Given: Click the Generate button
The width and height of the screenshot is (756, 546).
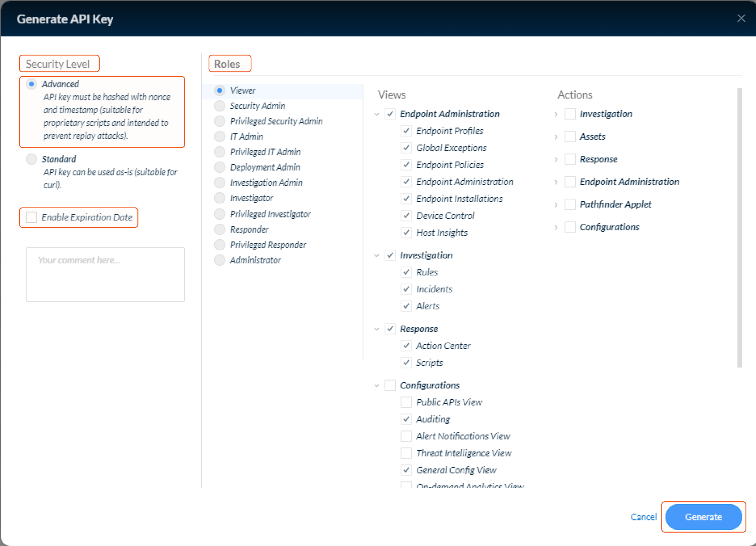Looking at the screenshot, I should 703,517.
